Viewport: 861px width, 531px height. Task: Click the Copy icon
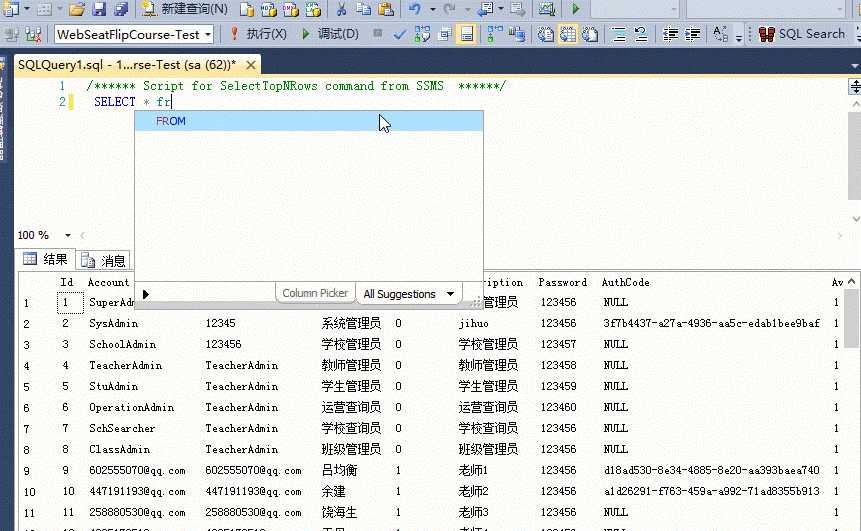363,9
